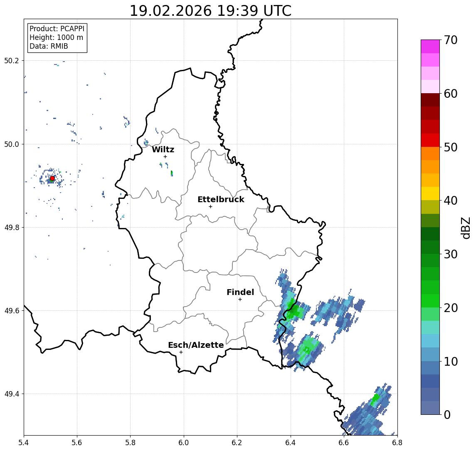Click the Wiltz station cross marker
The height and width of the screenshot is (451, 476).
[165, 156]
